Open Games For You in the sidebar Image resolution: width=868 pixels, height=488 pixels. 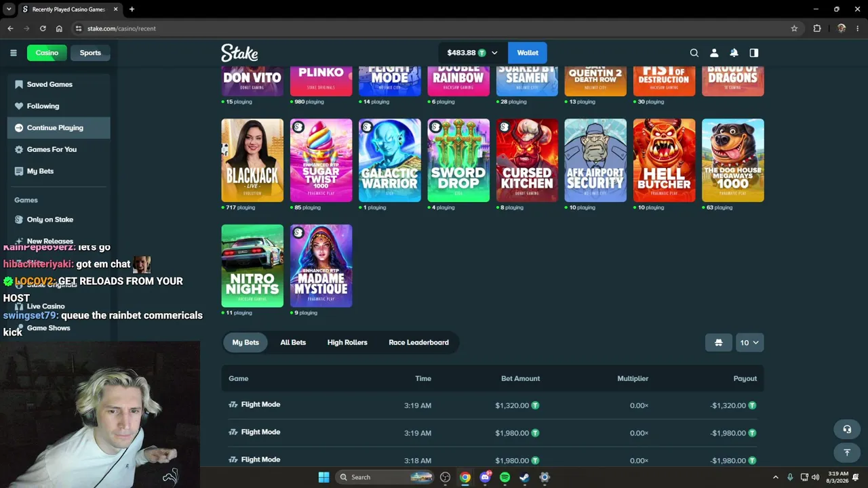(x=59, y=149)
